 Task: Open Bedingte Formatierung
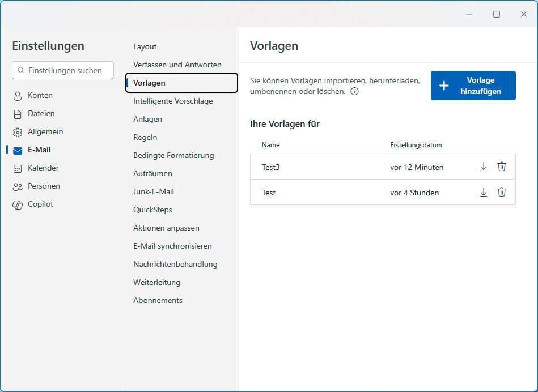coord(173,156)
